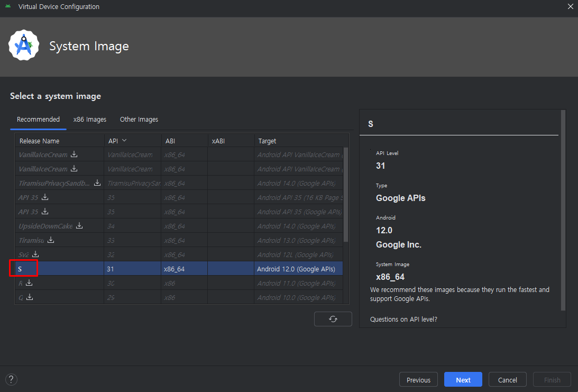
Task: Click the refresh system images button
Action: coord(333,319)
